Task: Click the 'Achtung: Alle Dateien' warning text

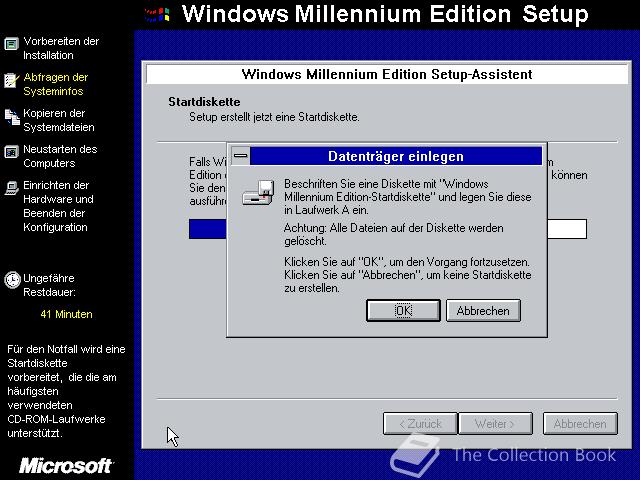Action: point(393,234)
